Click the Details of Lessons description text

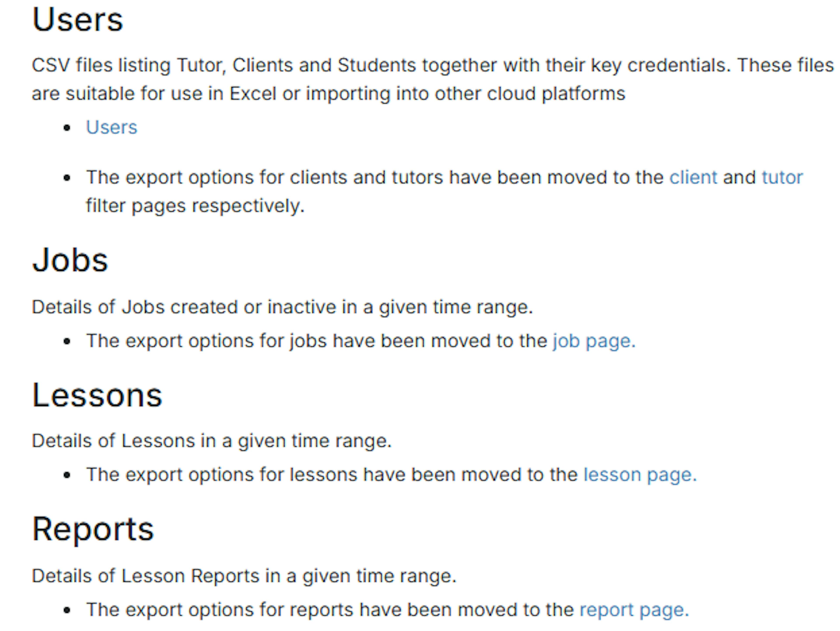click(x=212, y=441)
